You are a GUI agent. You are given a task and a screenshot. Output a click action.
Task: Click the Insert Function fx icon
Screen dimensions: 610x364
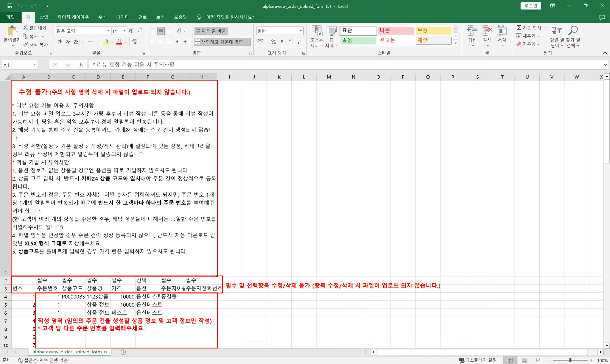click(81, 65)
